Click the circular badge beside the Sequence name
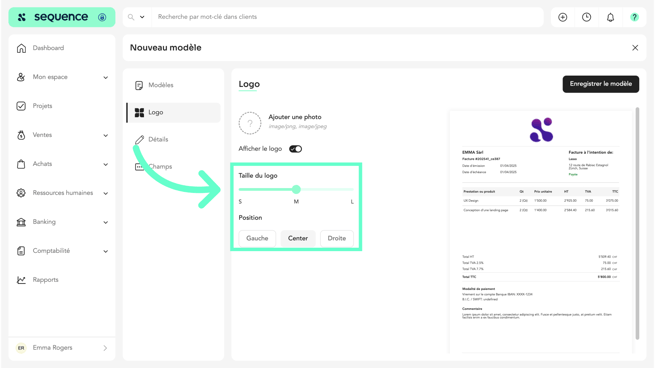The width and height of the screenshot is (655, 368). 102,17
